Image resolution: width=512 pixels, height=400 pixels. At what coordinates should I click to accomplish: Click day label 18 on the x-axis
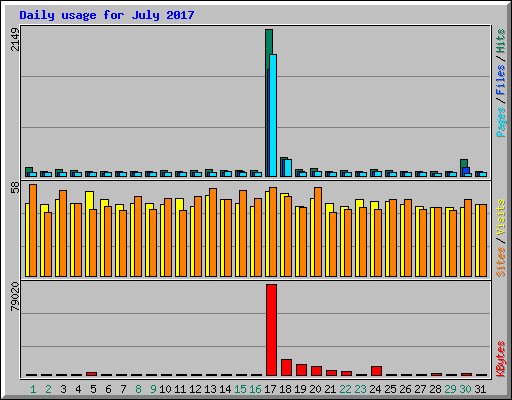(285, 389)
